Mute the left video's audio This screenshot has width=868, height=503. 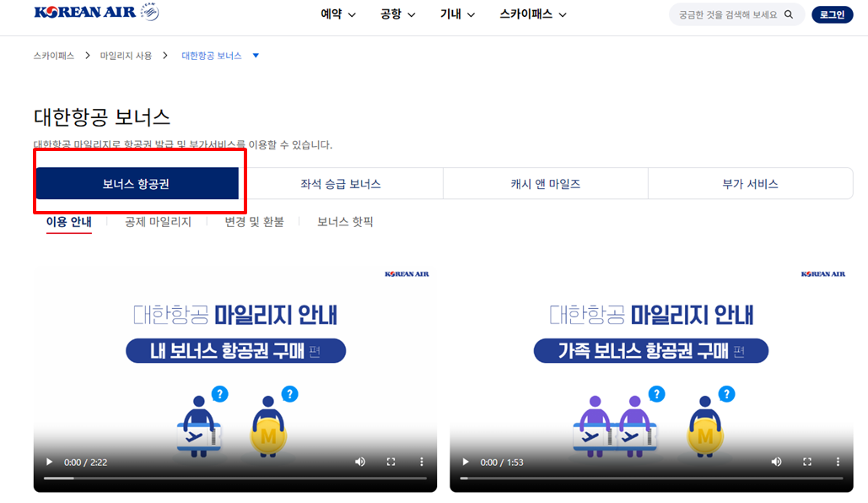(360, 462)
